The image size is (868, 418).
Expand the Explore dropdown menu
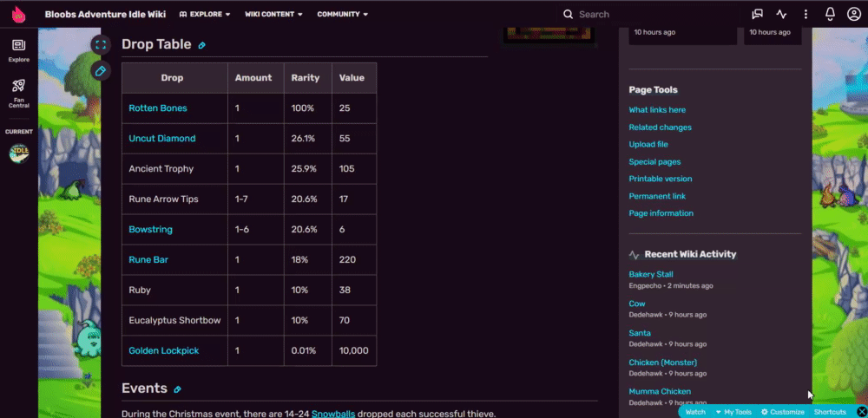point(205,15)
